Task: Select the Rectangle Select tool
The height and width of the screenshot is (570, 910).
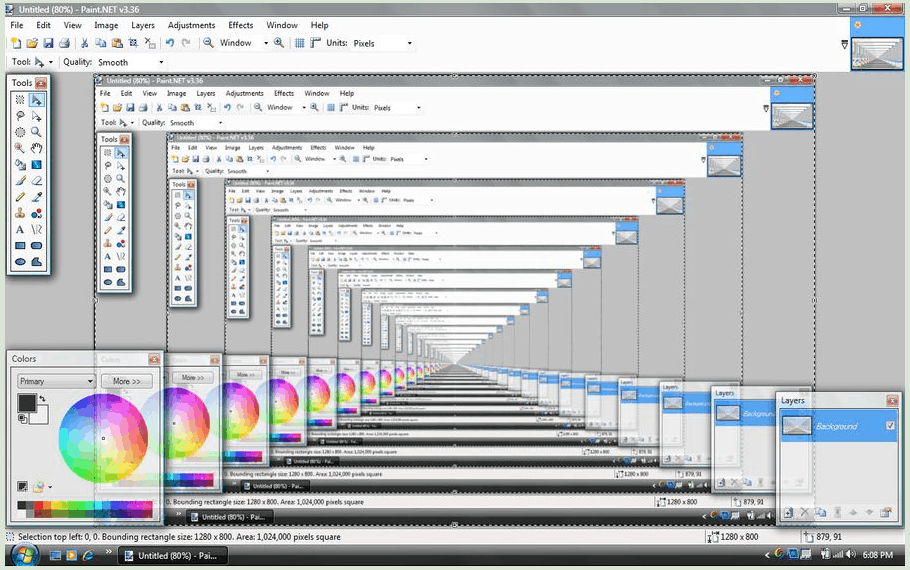Action: click(20, 100)
